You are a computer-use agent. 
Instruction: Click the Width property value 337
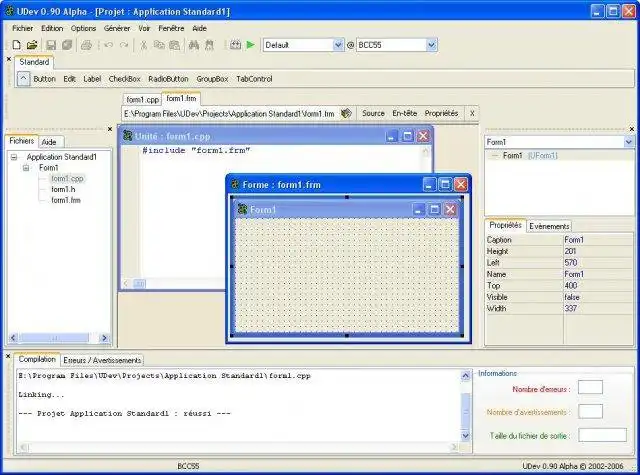coord(598,309)
